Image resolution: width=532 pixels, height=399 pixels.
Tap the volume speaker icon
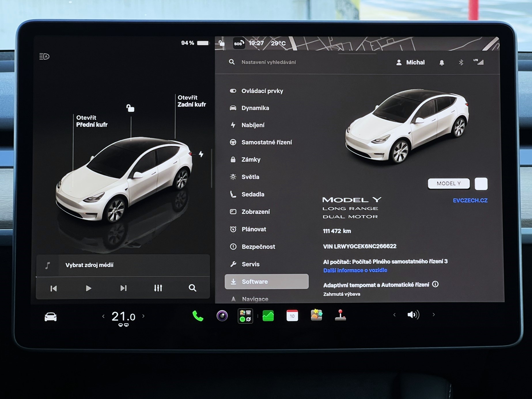coord(413,315)
